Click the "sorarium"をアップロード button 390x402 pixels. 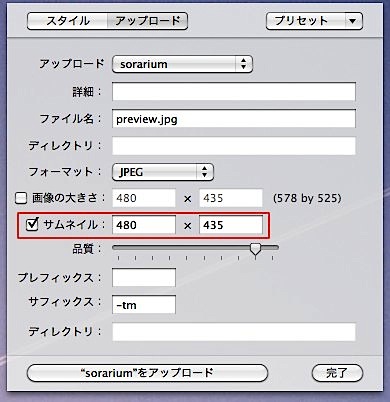[x=147, y=373]
